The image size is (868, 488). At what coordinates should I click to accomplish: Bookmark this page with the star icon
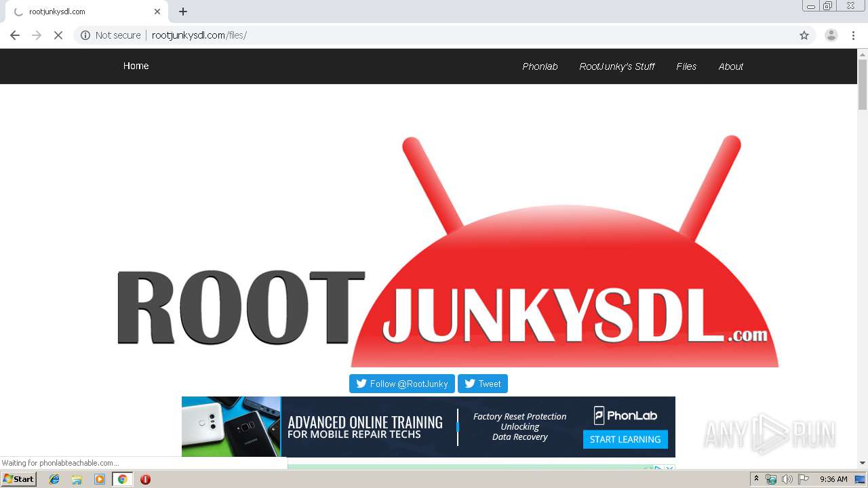tap(804, 35)
